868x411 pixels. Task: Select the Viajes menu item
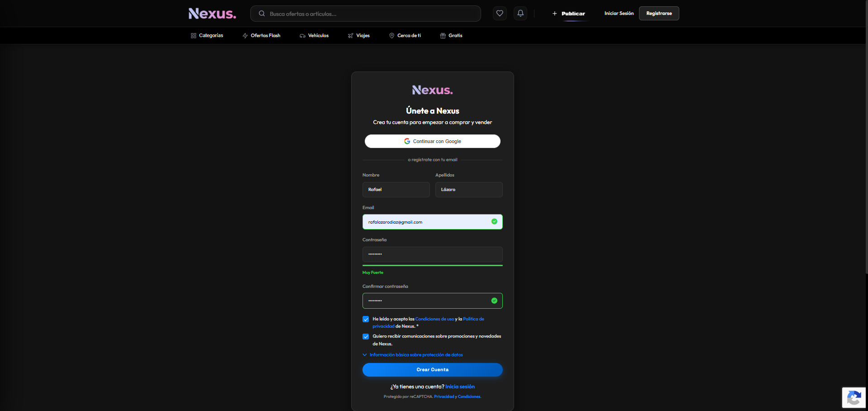coord(358,35)
